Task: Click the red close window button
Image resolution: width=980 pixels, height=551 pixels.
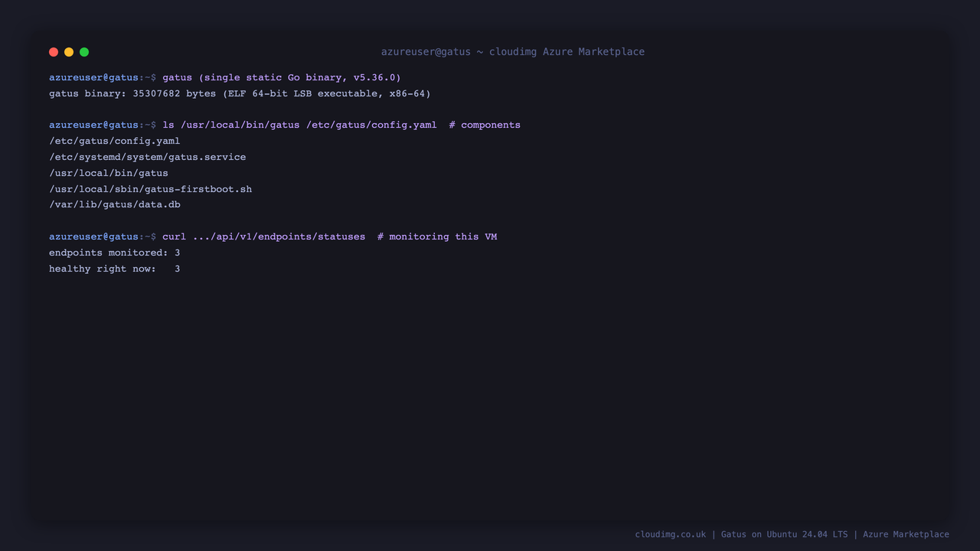Action: 54,52
